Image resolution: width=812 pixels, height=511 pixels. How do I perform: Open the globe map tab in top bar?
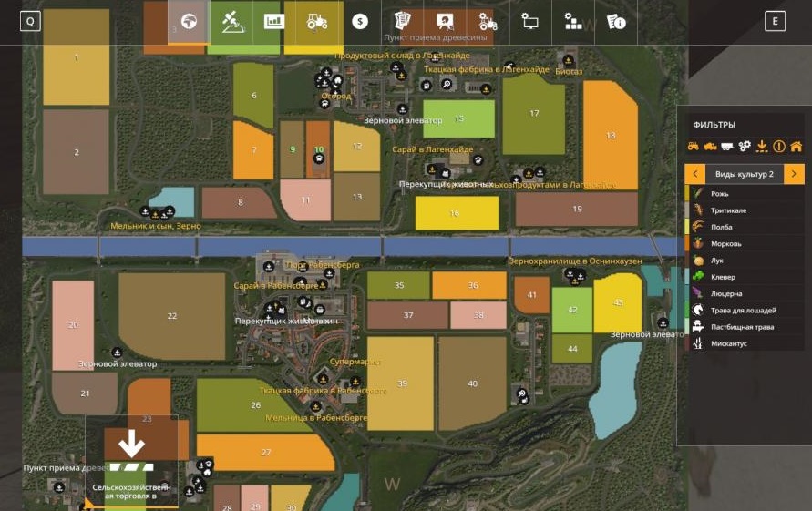[x=189, y=22]
